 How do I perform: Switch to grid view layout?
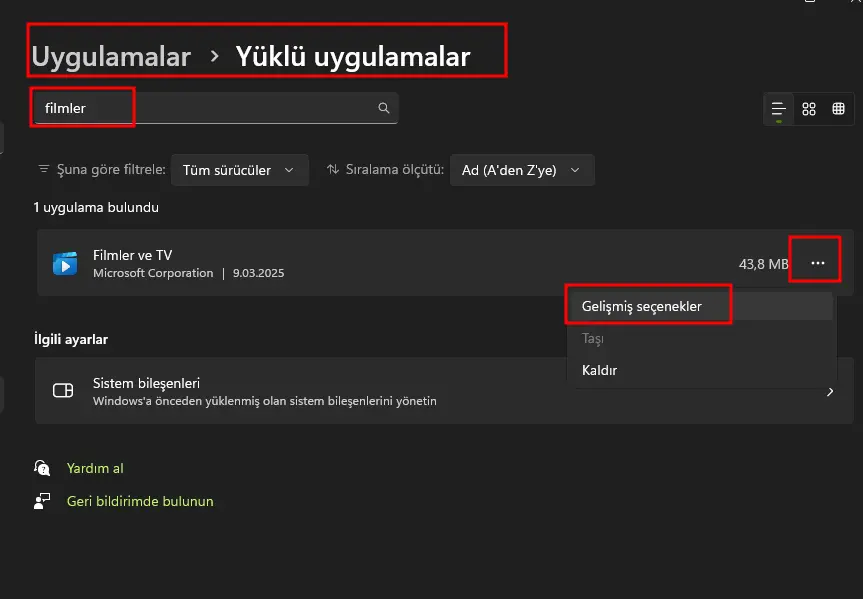(809, 109)
